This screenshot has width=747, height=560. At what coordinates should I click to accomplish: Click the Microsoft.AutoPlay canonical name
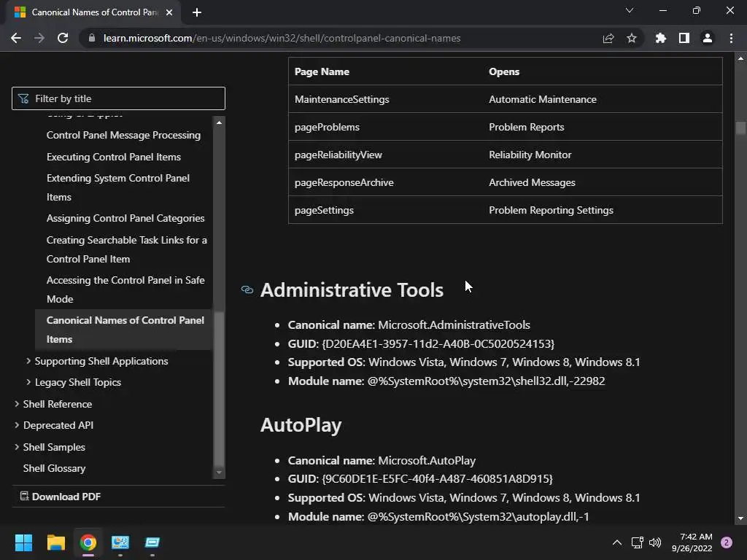(x=427, y=461)
